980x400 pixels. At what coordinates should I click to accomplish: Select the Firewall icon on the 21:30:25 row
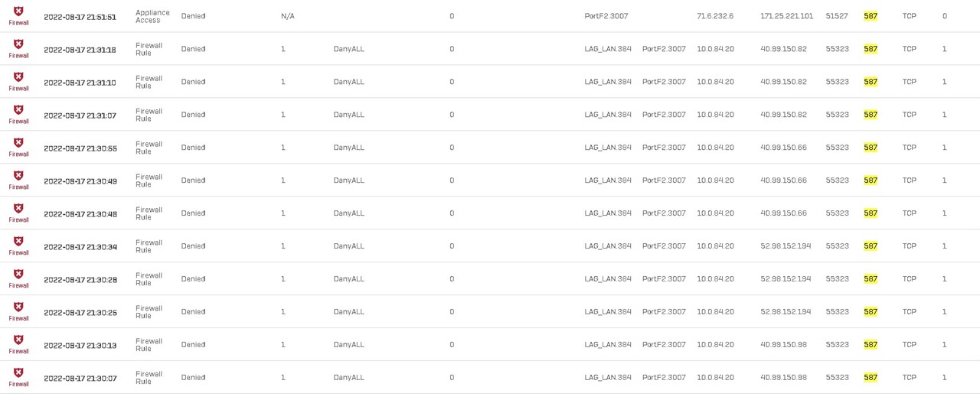18,307
